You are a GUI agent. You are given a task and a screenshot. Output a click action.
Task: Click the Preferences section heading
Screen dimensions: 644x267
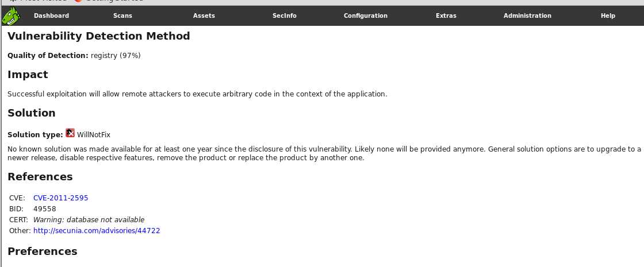coord(43,251)
